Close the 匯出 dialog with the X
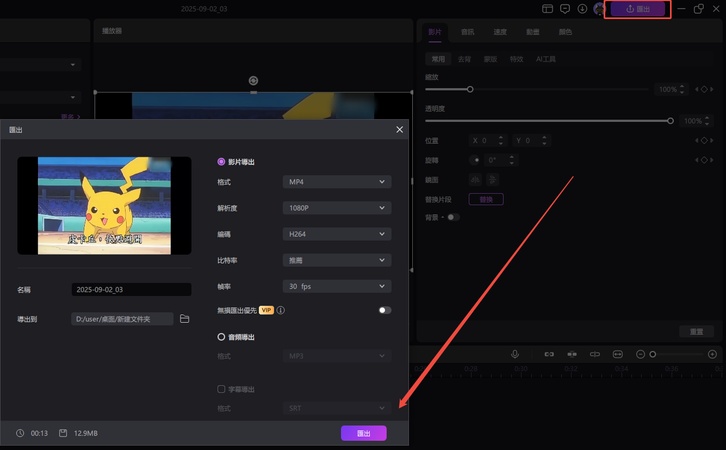The height and width of the screenshot is (450, 726). pyautogui.click(x=400, y=130)
